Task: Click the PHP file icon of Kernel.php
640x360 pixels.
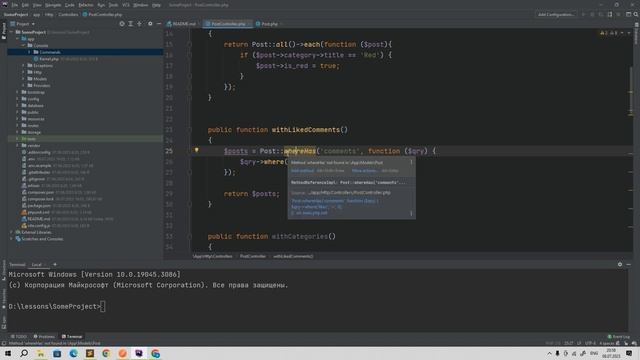Action: (x=36, y=59)
